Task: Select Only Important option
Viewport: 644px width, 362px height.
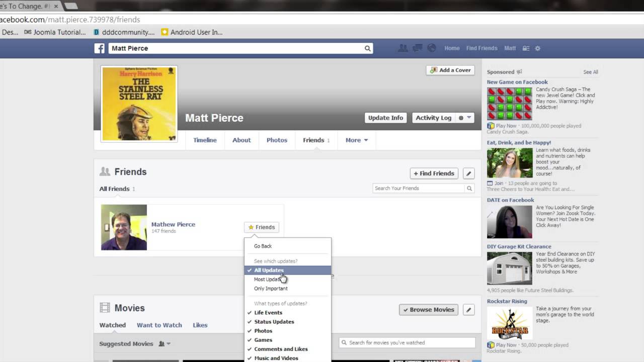Action: click(288, 288)
